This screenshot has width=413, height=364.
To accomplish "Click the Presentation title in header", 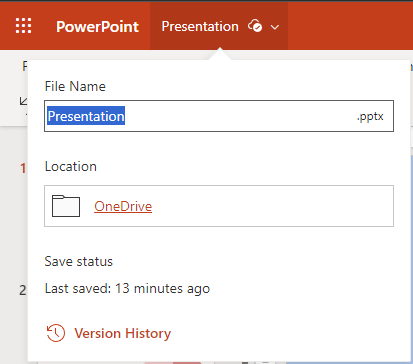I will tap(200, 26).
